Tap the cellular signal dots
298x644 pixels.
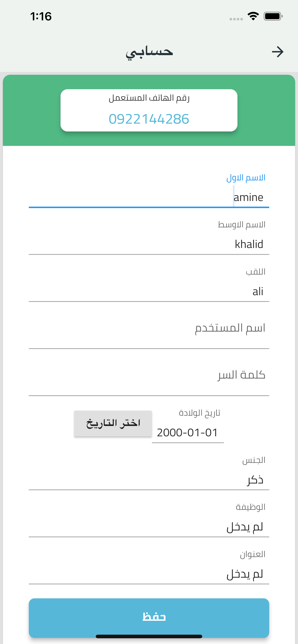click(236, 19)
